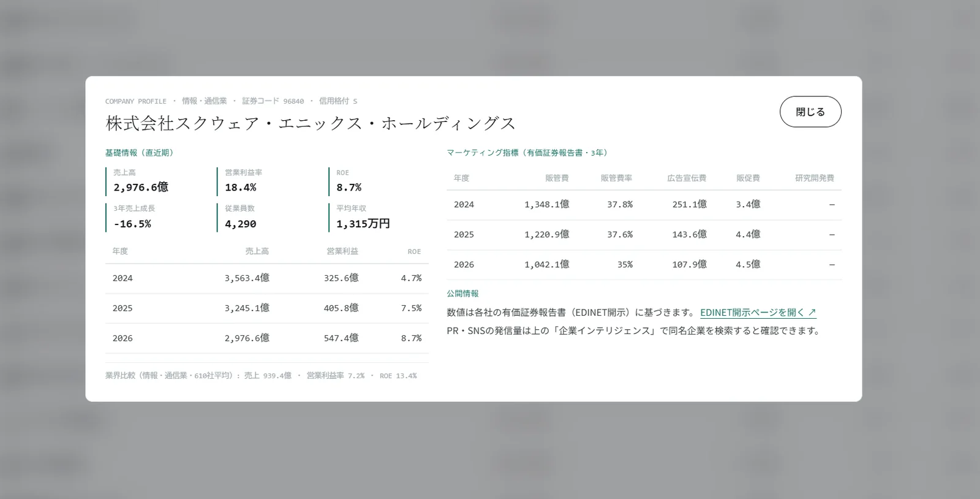The height and width of the screenshot is (499, 980).
Task: Click 2026 広告宣伝費 cell 107.9億
Action: pos(690,264)
